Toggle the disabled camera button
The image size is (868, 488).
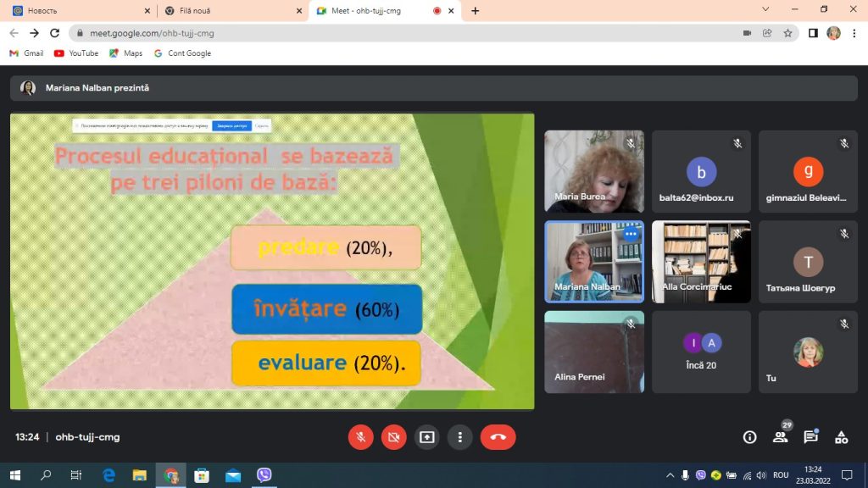pos(393,437)
